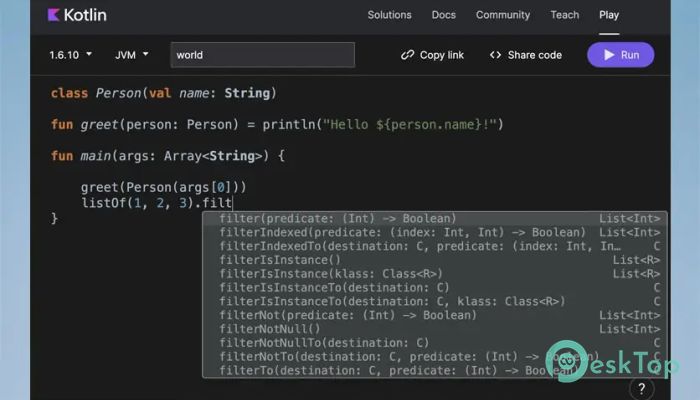Open the JVM target platform dropdown
The image size is (700, 400).
[132, 55]
